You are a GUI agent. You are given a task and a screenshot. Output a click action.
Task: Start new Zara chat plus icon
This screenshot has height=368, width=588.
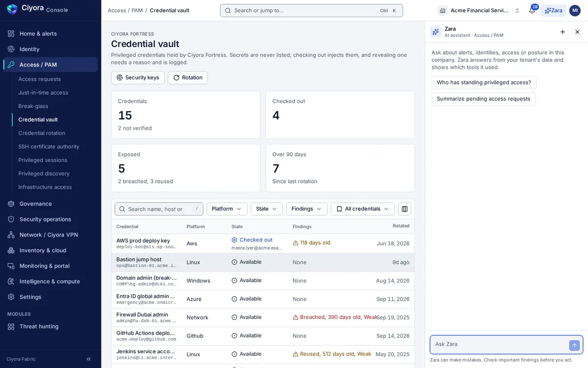point(563,32)
